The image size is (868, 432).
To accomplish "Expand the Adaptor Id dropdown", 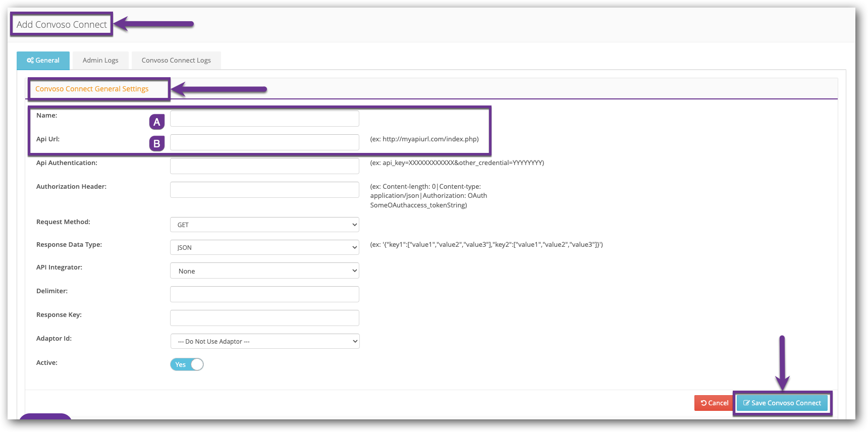I will point(265,341).
